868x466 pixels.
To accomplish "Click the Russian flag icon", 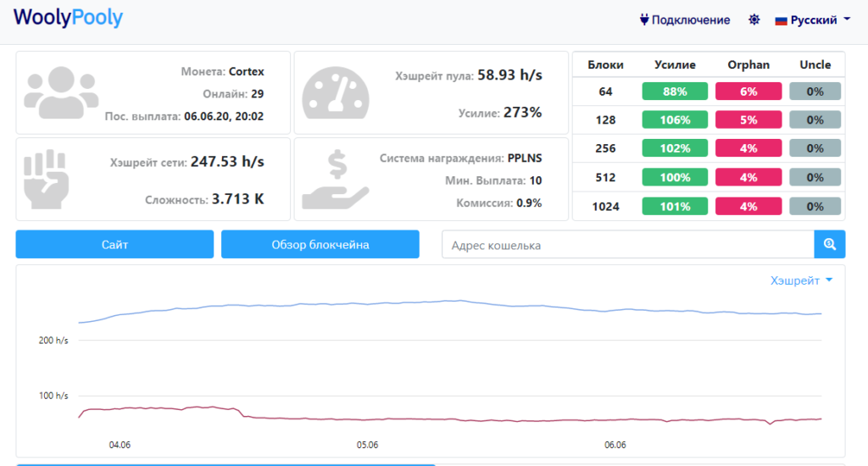I will click(x=781, y=20).
